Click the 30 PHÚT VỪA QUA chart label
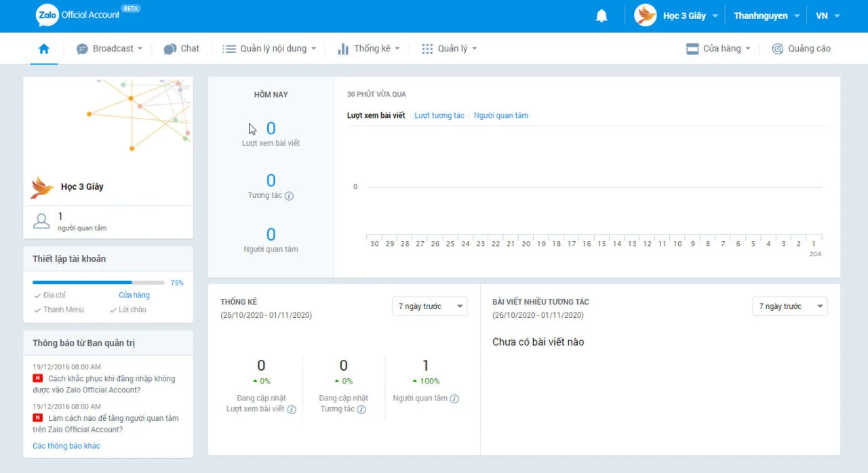This screenshot has width=868, height=473. (x=376, y=95)
